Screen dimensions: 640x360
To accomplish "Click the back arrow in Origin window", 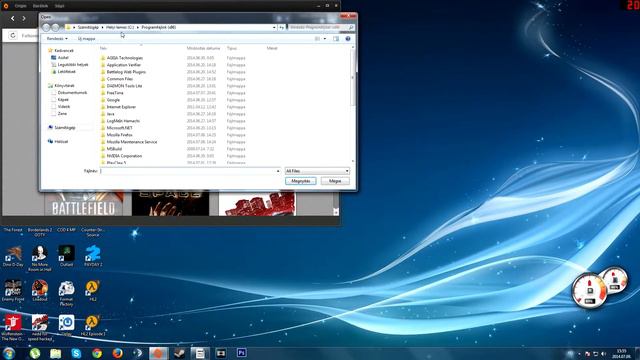I will pos(13,18).
